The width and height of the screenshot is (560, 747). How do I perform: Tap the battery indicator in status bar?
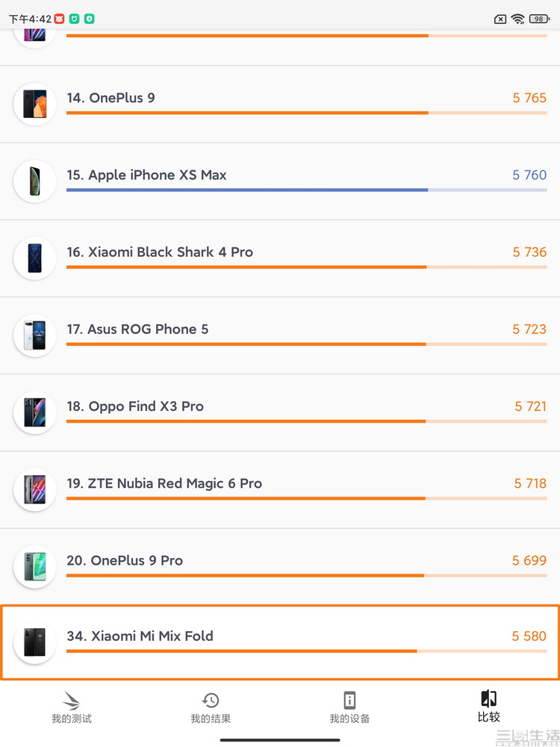(539, 19)
